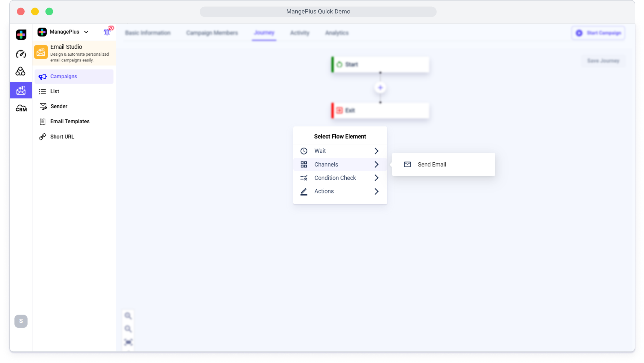
Task: Open the three-circles sidebar icon
Action: coord(21,71)
